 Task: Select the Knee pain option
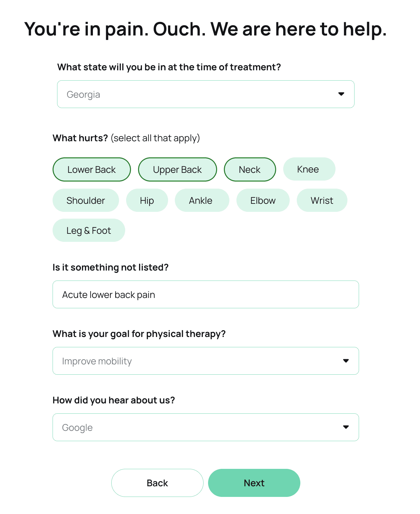tap(309, 169)
